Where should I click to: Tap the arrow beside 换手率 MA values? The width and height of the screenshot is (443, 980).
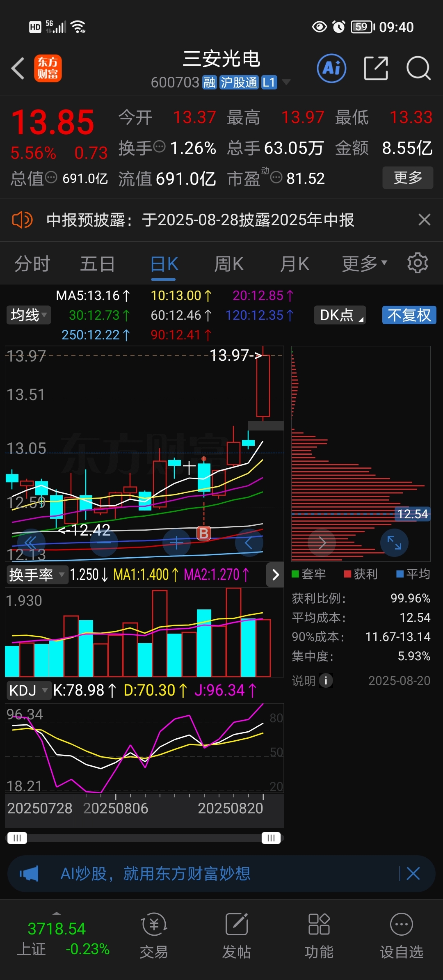[275, 575]
